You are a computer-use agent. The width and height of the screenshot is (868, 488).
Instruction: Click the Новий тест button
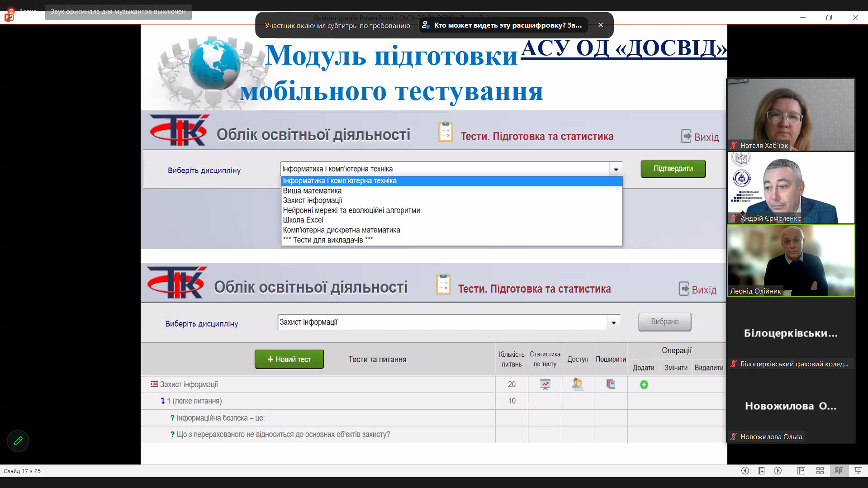click(289, 359)
